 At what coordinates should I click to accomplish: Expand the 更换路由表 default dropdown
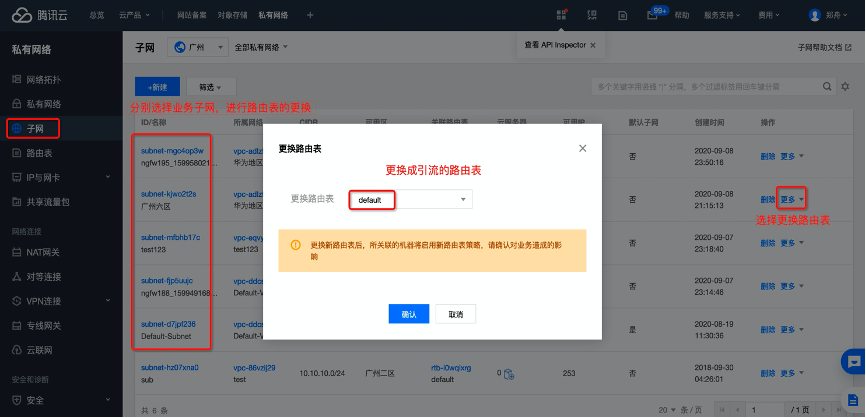pos(464,199)
